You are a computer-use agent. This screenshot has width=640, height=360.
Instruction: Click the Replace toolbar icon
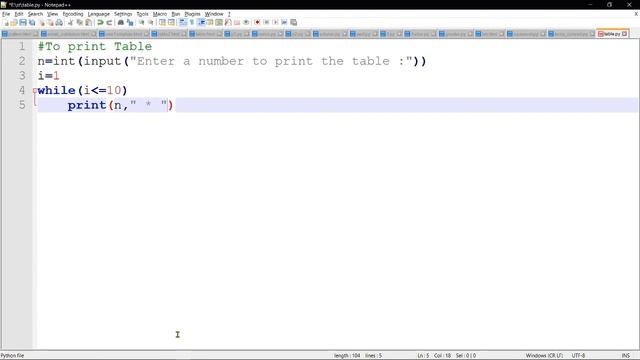tap(130, 22)
